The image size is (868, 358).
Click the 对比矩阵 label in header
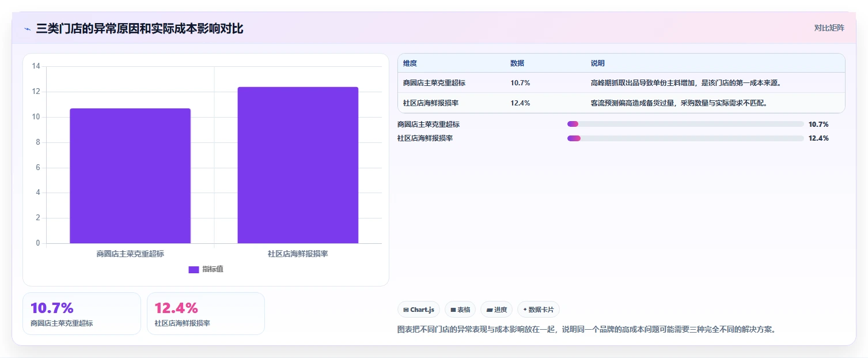[x=829, y=28]
